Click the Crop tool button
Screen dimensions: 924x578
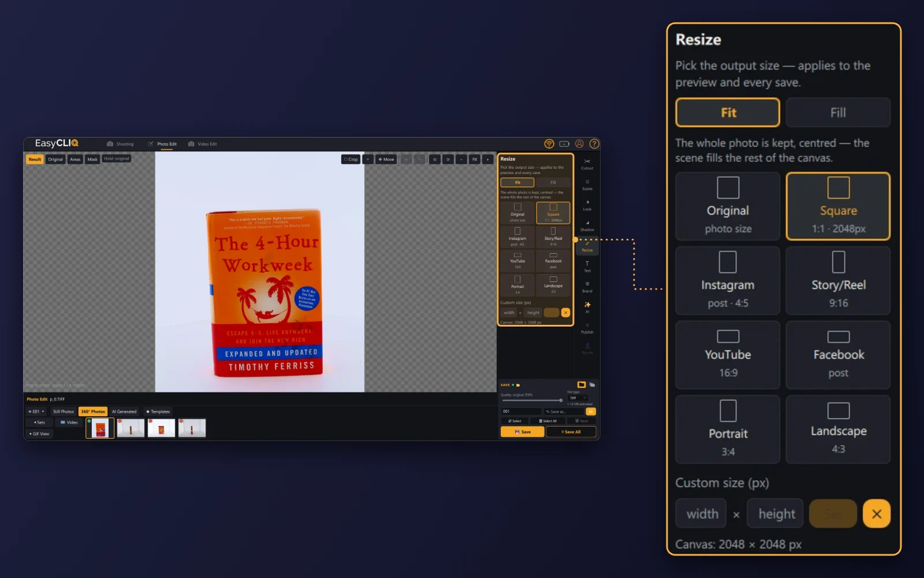click(x=351, y=159)
